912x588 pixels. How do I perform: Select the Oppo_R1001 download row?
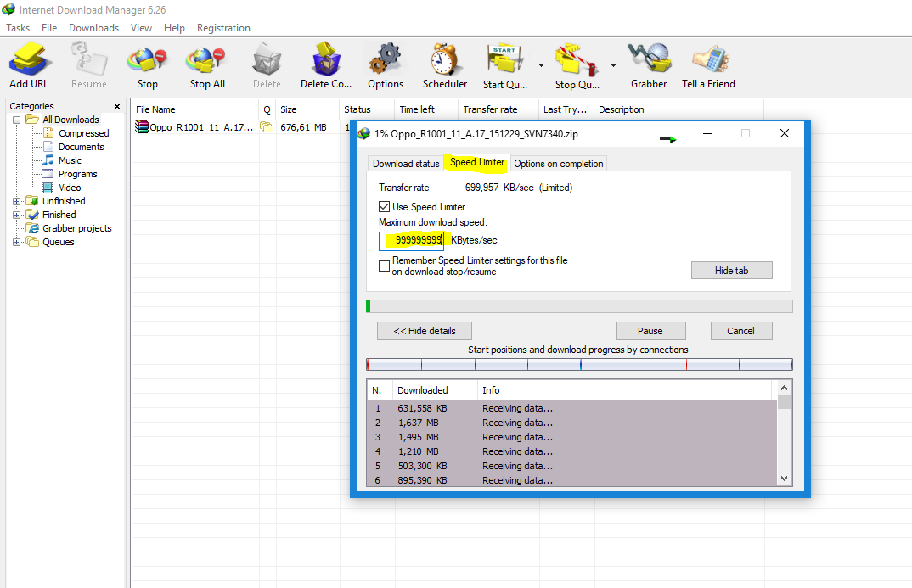[240, 127]
